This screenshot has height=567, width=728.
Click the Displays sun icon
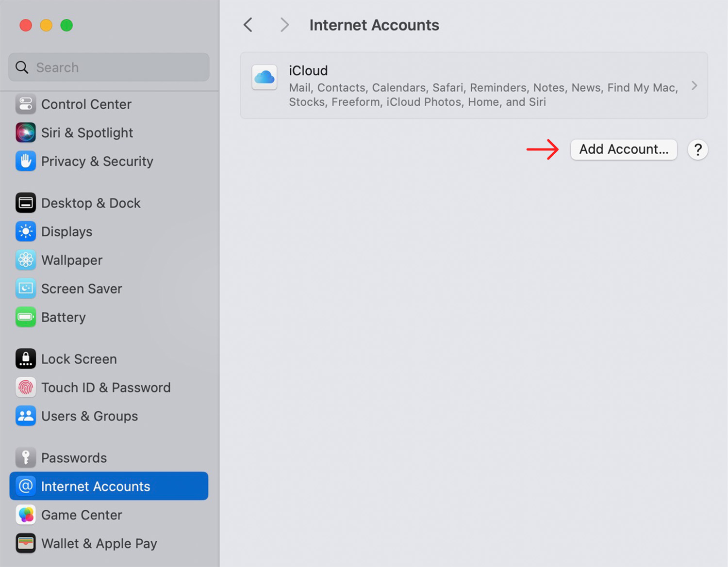pyautogui.click(x=26, y=231)
